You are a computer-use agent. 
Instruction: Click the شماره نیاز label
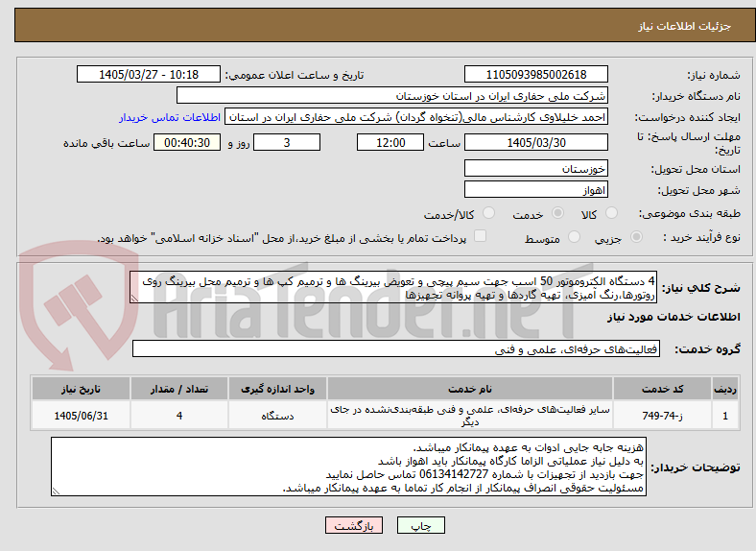click(713, 75)
